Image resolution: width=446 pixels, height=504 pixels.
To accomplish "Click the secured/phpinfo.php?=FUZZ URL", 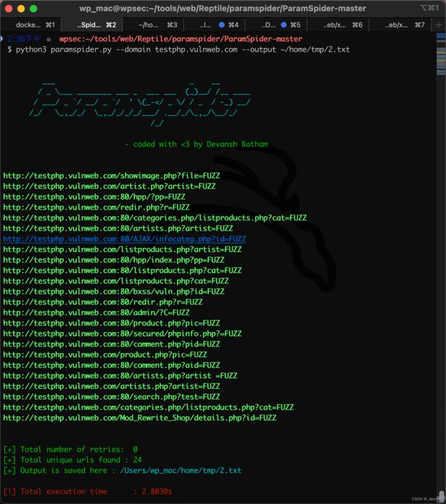I will coord(122,334).
